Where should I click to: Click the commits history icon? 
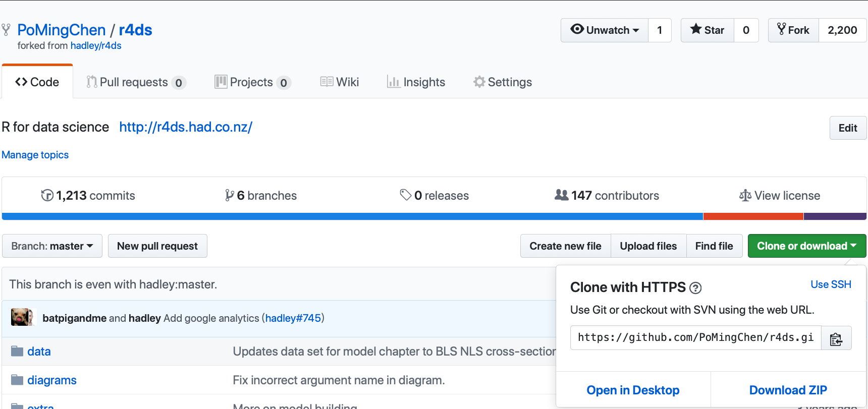pyautogui.click(x=47, y=195)
